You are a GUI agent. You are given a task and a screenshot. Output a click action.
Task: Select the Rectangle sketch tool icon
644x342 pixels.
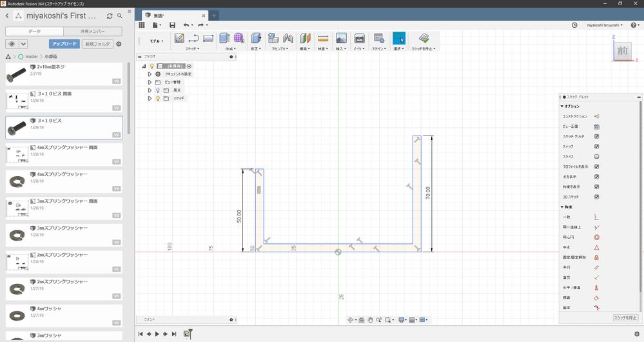(x=208, y=38)
